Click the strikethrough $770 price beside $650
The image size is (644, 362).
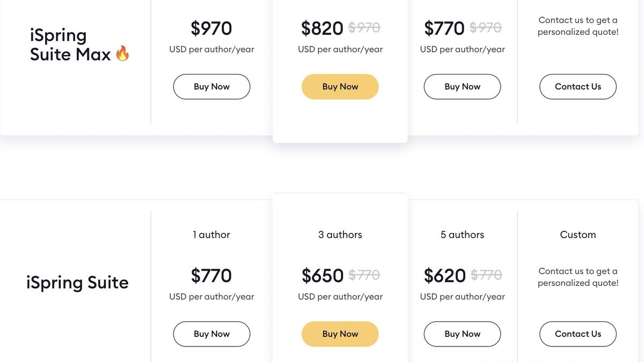(x=363, y=274)
